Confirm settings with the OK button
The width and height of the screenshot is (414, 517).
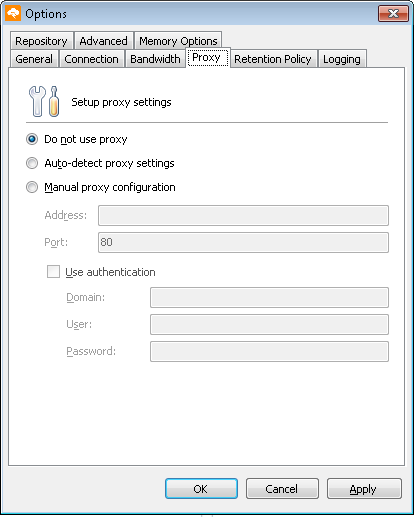pos(201,489)
